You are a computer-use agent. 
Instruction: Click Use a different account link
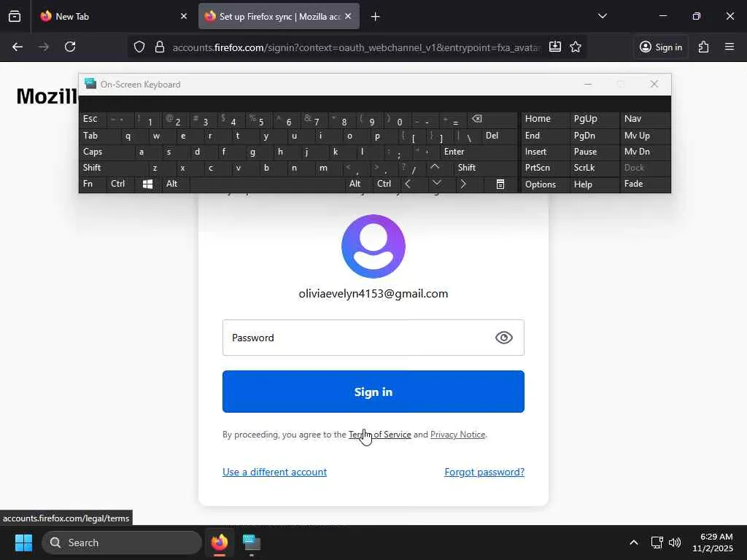pyautogui.click(x=274, y=472)
